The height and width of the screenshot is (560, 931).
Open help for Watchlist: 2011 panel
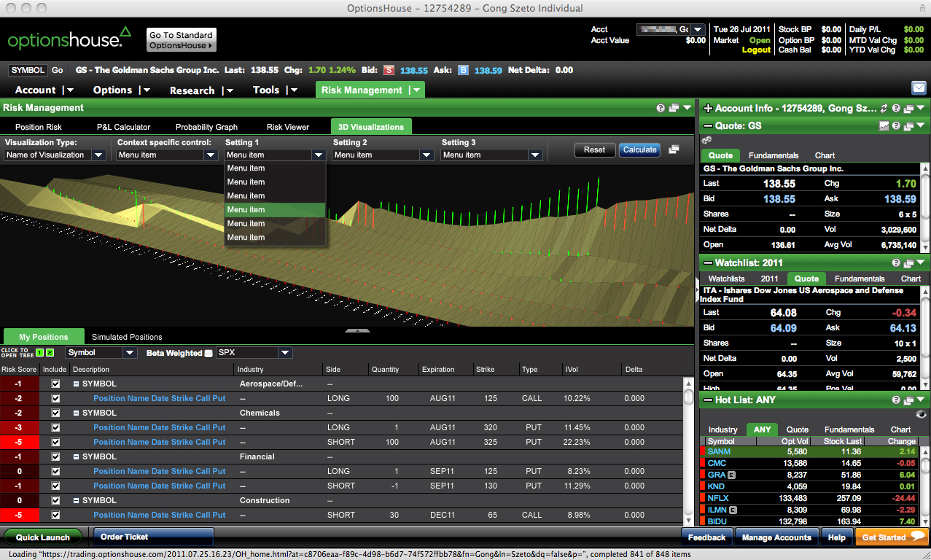tap(896, 262)
